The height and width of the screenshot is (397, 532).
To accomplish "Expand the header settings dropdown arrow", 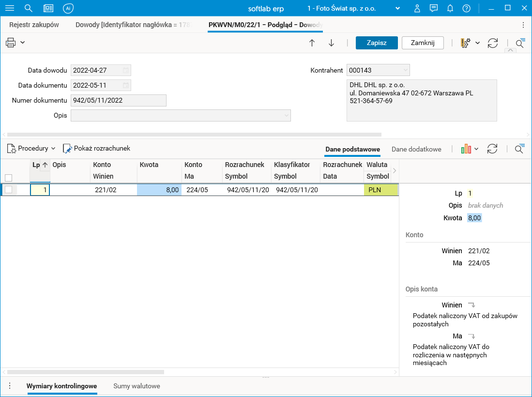I will click(x=477, y=43).
